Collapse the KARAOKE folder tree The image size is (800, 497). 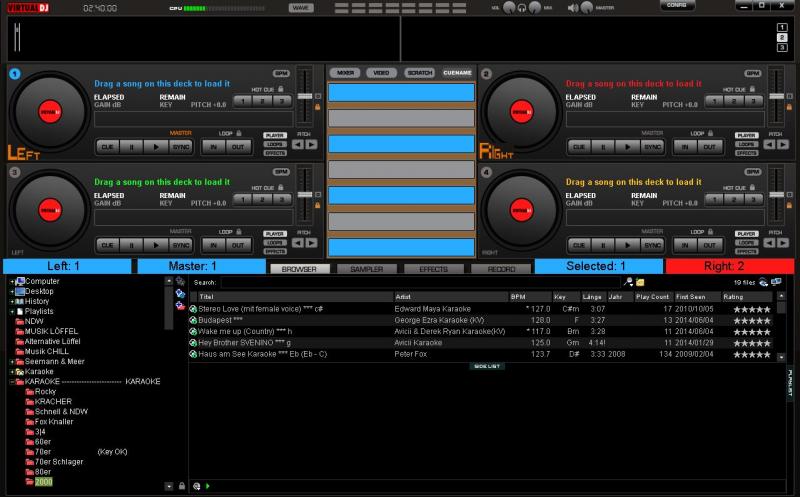(12, 381)
